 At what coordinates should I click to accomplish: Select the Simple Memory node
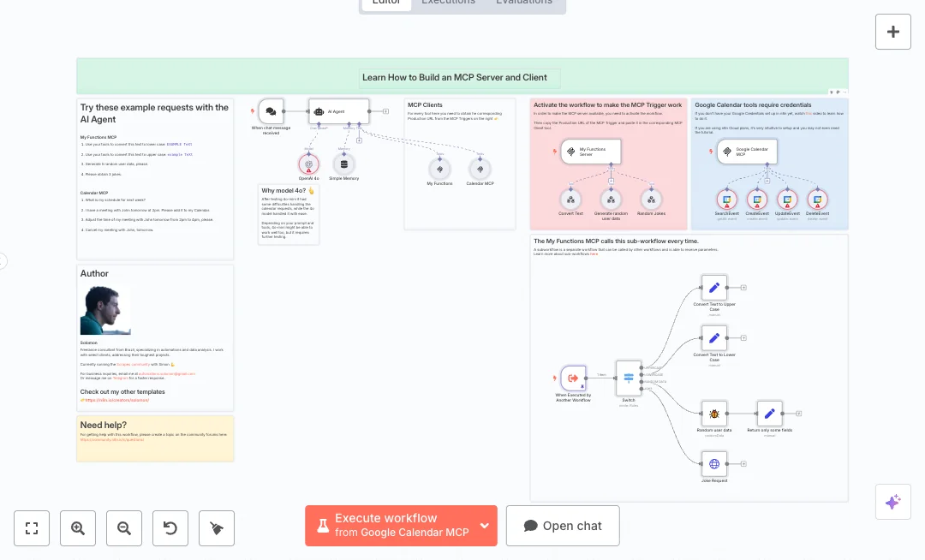(x=343, y=164)
